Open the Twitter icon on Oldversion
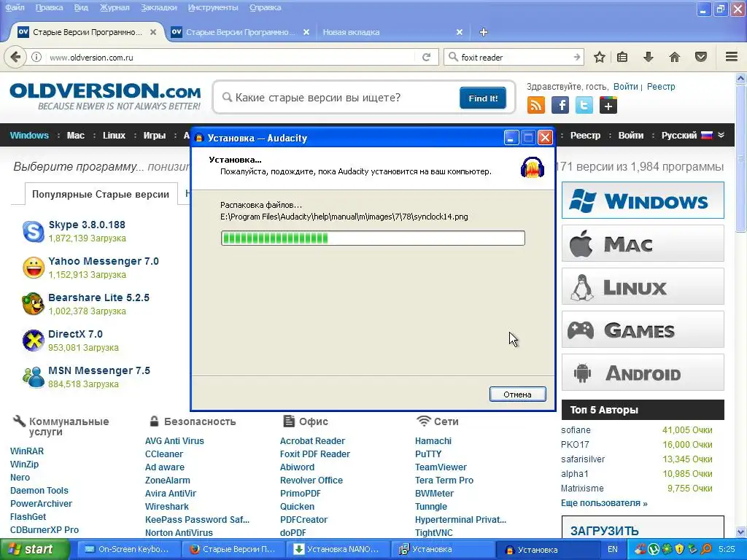747x560 pixels. coord(584,105)
